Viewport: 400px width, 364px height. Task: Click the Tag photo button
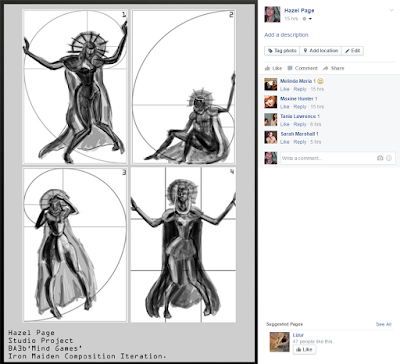(x=282, y=51)
